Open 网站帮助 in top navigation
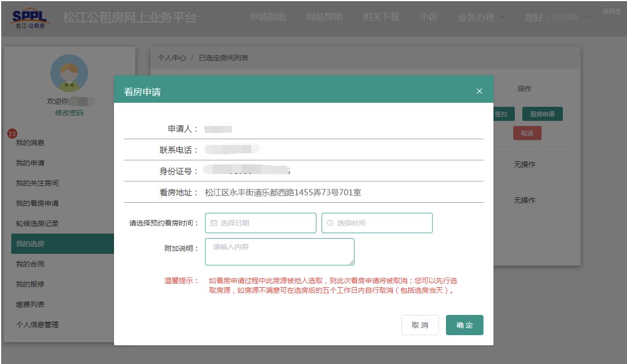This screenshot has height=364, width=627. coord(324,17)
